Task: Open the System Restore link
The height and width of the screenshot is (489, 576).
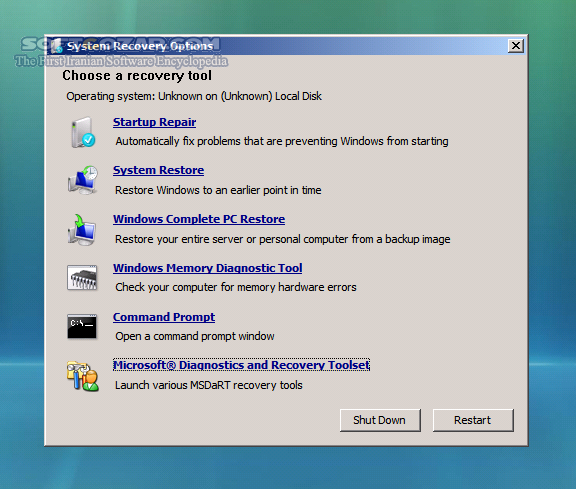Action: coord(158,170)
